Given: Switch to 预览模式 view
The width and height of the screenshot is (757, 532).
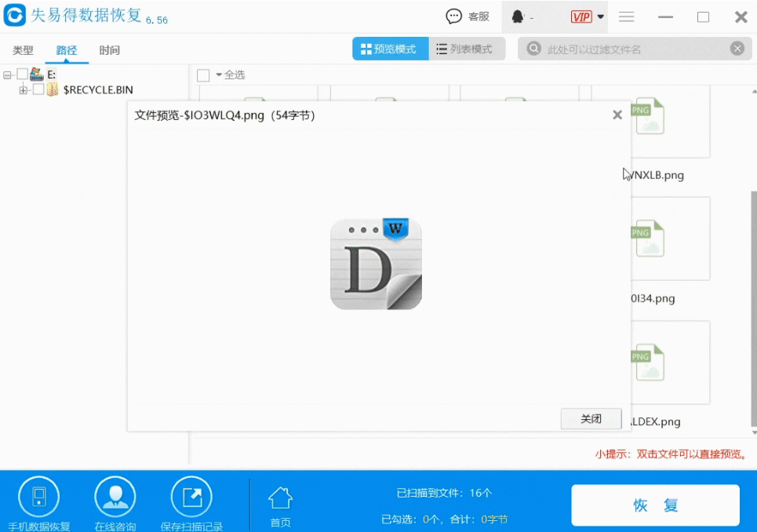Looking at the screenshot, I should pyautogui.click(x=390, y=49).
